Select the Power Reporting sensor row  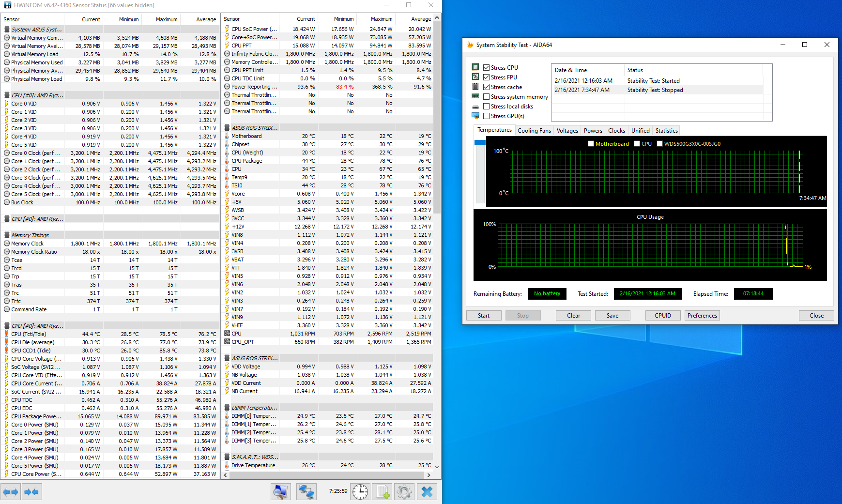click(327, 87)
